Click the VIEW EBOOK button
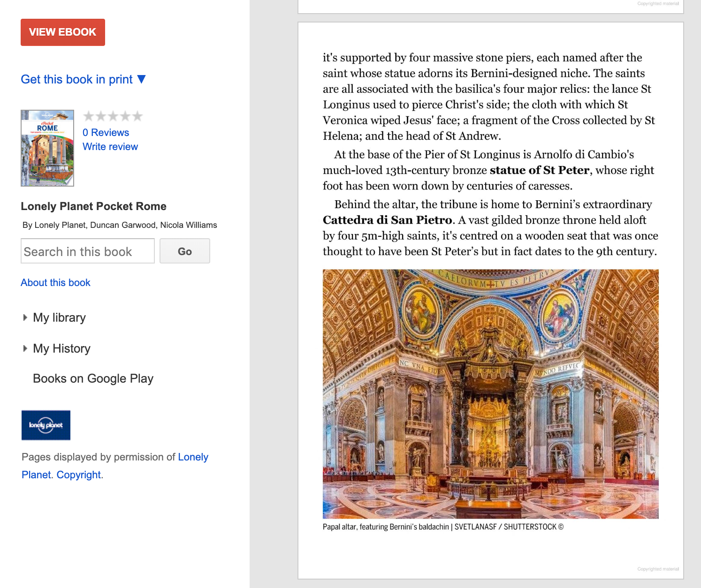The image size is (701, 588). [62, 32]
